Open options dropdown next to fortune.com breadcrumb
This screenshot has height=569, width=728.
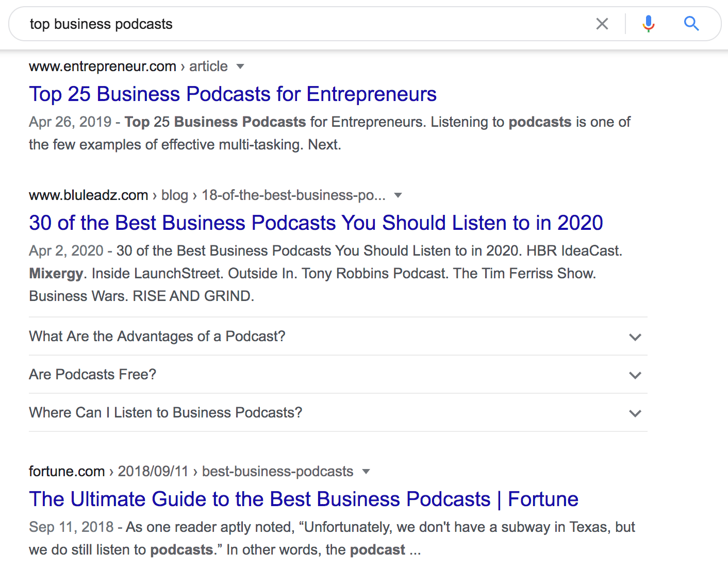tap(366, 472)
